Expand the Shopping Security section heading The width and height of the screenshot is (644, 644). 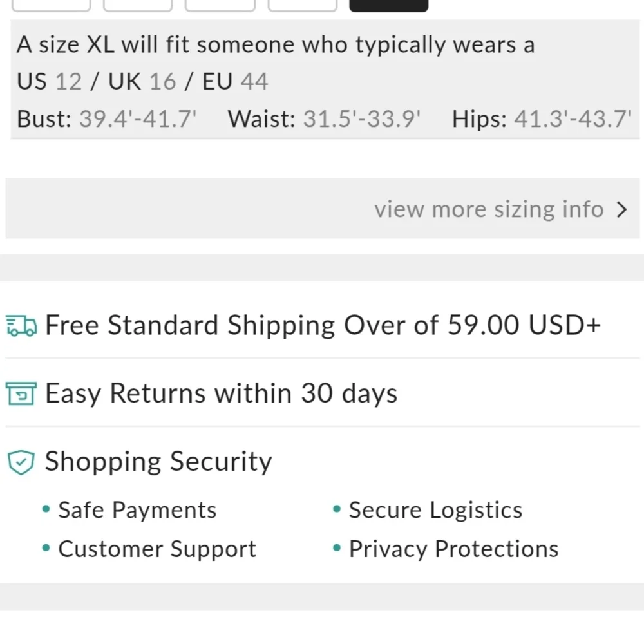click(x=158, y=462)
